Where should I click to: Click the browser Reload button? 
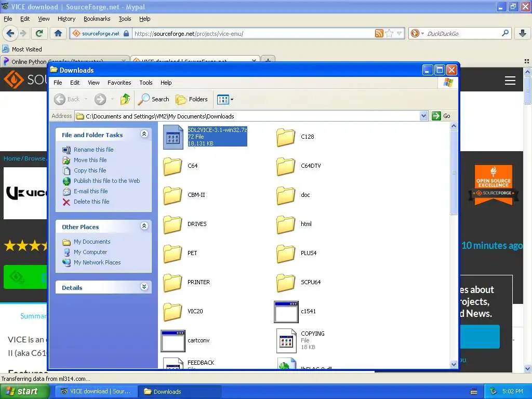click(39, 33)
